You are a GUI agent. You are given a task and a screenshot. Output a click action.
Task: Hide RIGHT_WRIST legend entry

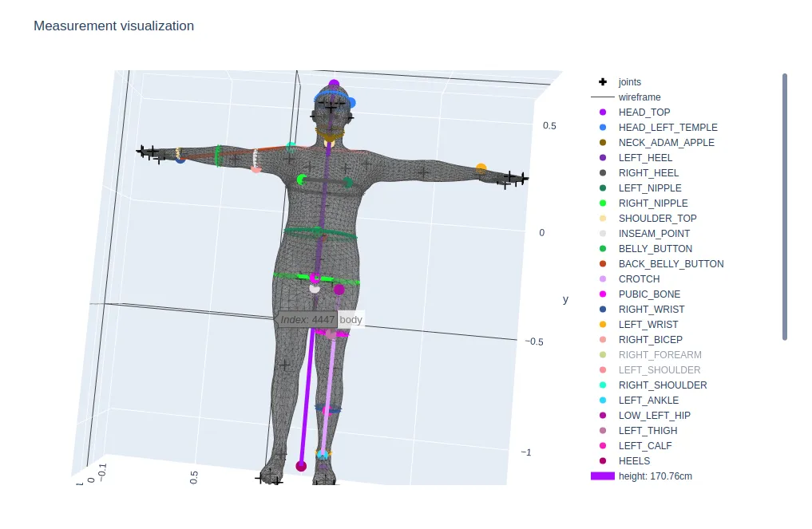pos(652,309)
